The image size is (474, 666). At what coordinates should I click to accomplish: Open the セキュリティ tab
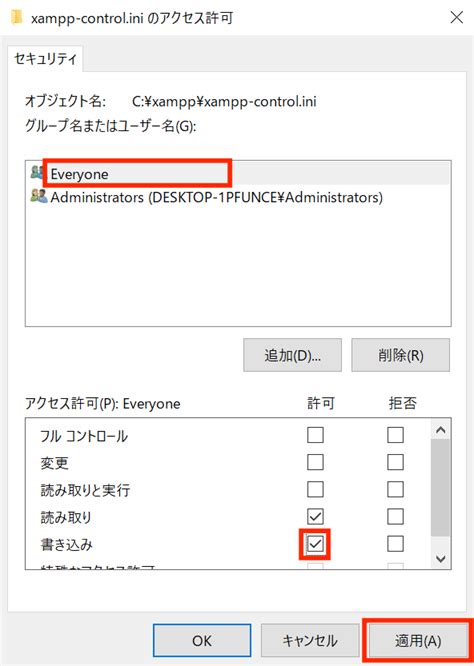pyautogui.click(x=45, y=59)
